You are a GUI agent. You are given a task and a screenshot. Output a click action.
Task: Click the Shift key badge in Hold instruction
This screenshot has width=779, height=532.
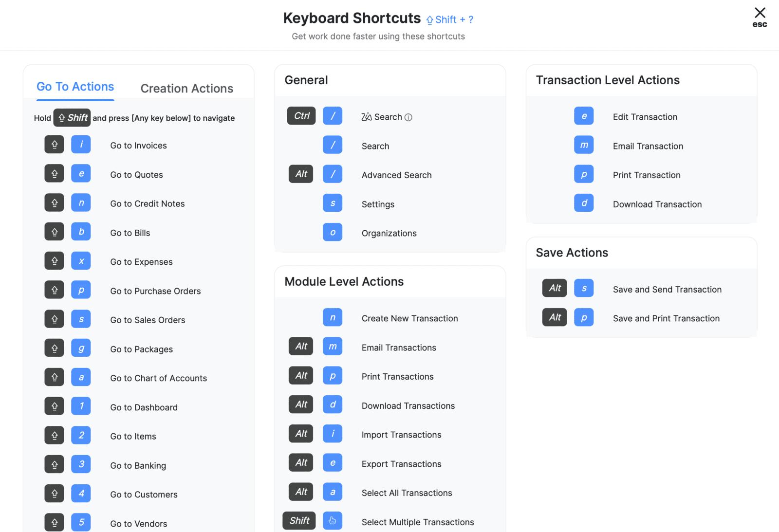pyautogui.click(x=72, y=118)
